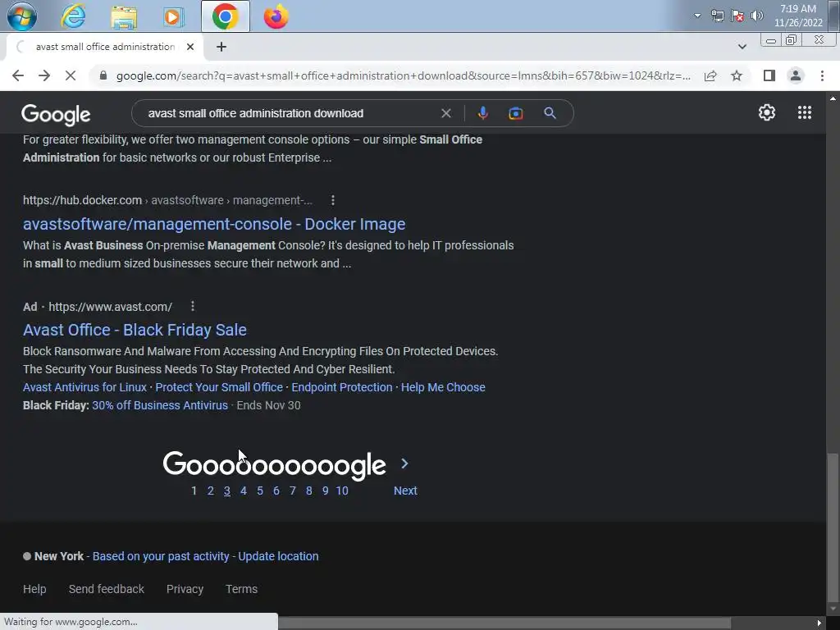
Task: Open Avast Office - Black Friday Sale ad
Action: click(135, 330)
